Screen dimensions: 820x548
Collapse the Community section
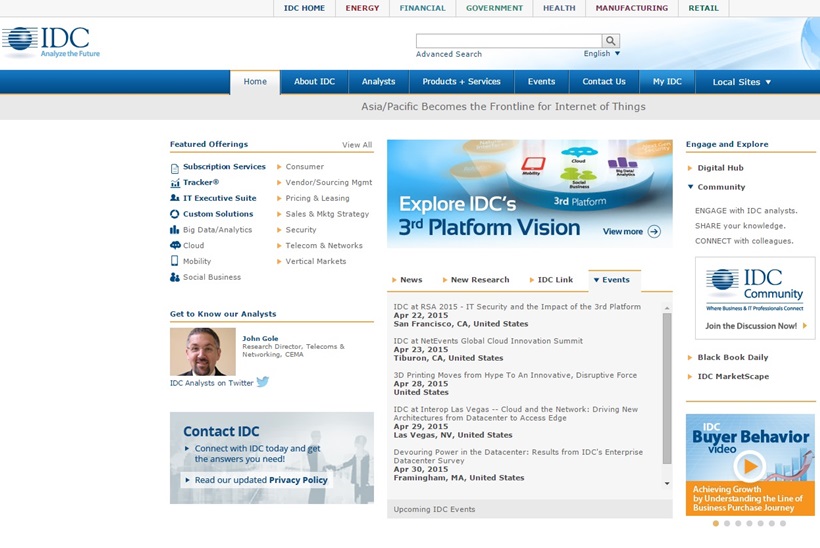click(716, 187)
